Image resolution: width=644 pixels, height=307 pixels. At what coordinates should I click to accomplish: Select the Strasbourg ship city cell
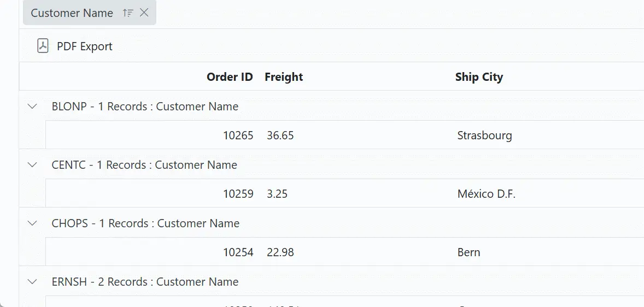[484, 135]
